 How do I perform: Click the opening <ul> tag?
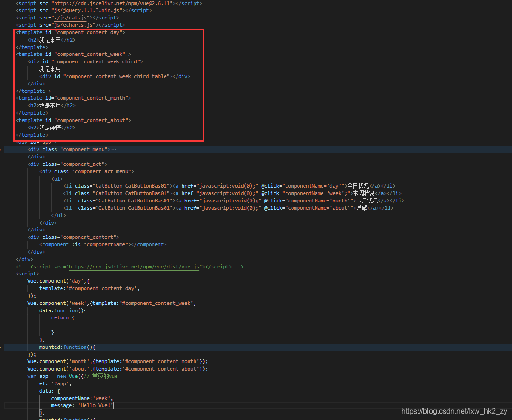(57, 179)
